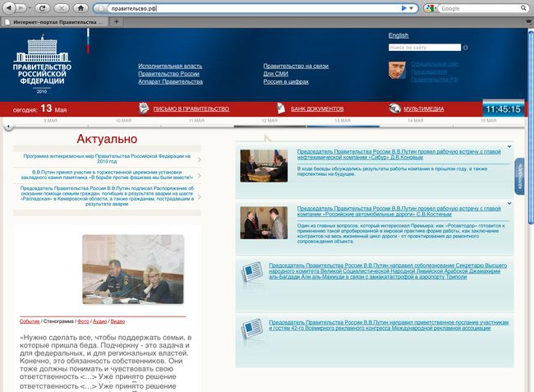Open the list-all-tabs dropdown at tab bar end

click(528, 22)
